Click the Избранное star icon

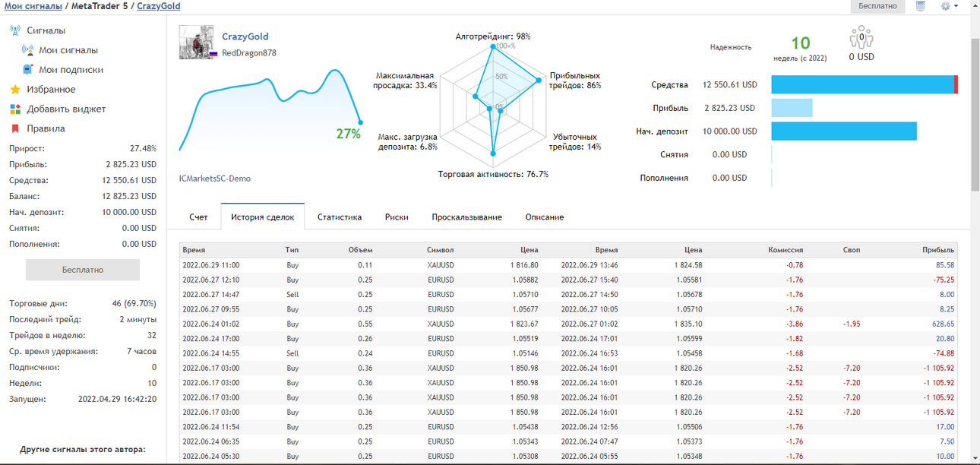click(x=15, y=90)
